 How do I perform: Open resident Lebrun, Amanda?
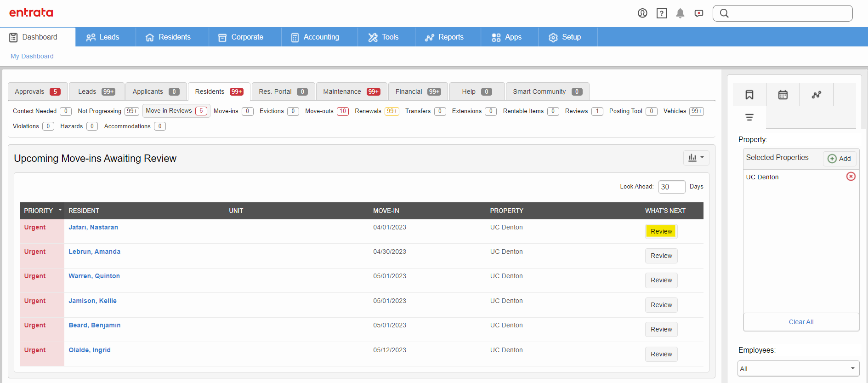pyautogui.click(x=95, y=252)
